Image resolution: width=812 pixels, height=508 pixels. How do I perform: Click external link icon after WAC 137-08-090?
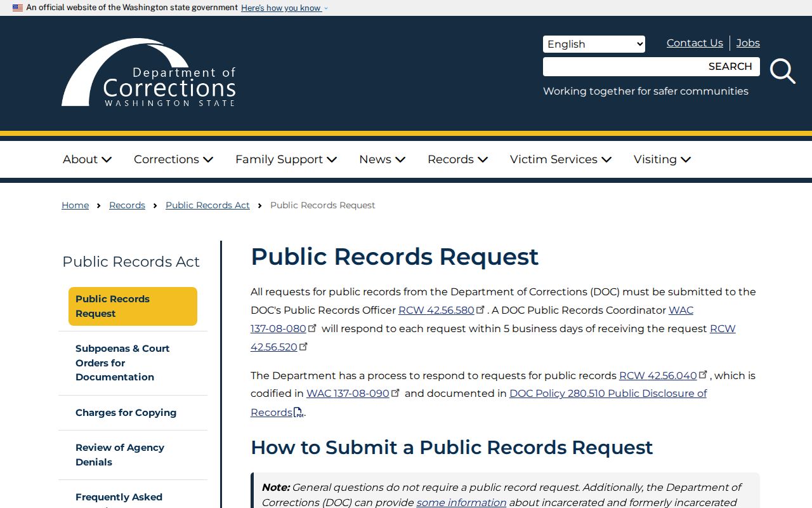396,393
